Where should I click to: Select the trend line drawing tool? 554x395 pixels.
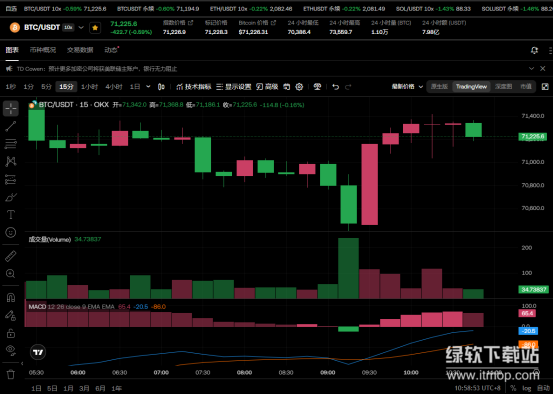click(x=11, y=126)
